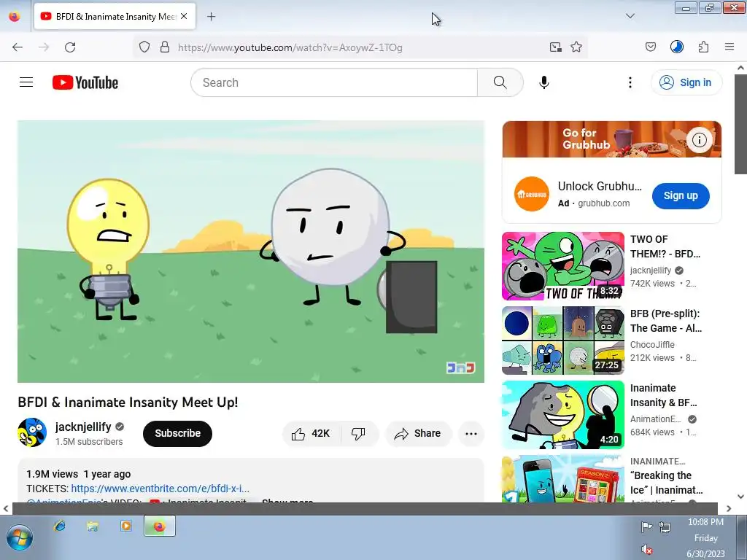Viewport: 747px width, 560px height.
Task: Open TWO OF THEM!? video thumbnail
Action: click(x=562, y=266)
